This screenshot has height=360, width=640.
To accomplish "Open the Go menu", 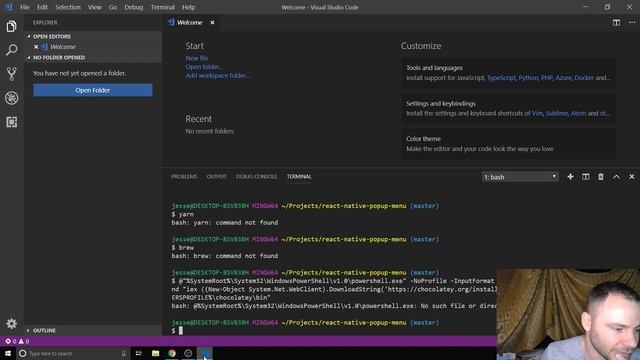I will coord(113,7).
